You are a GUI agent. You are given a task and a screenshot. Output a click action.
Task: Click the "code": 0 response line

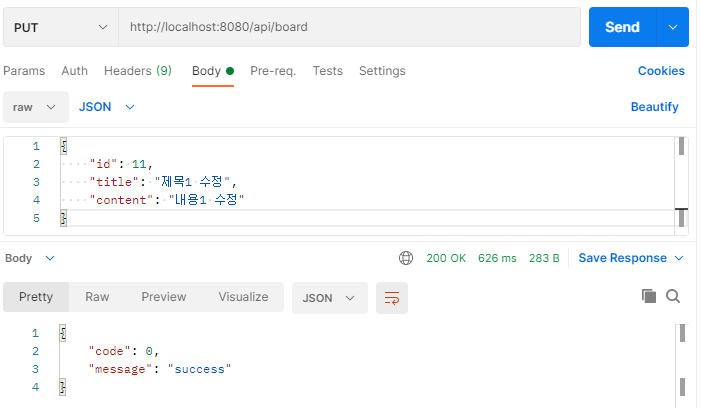[x=124, y=351]
